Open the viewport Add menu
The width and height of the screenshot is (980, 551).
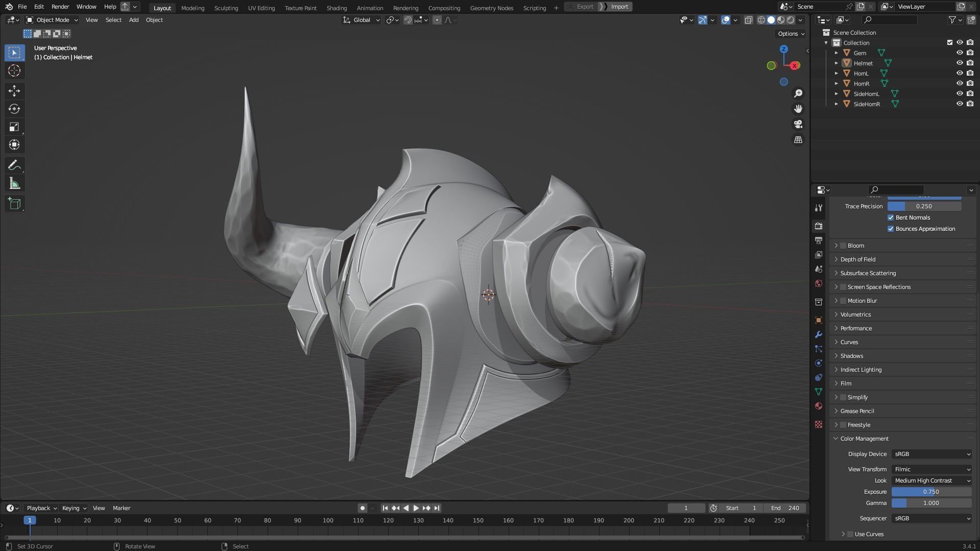134,20
